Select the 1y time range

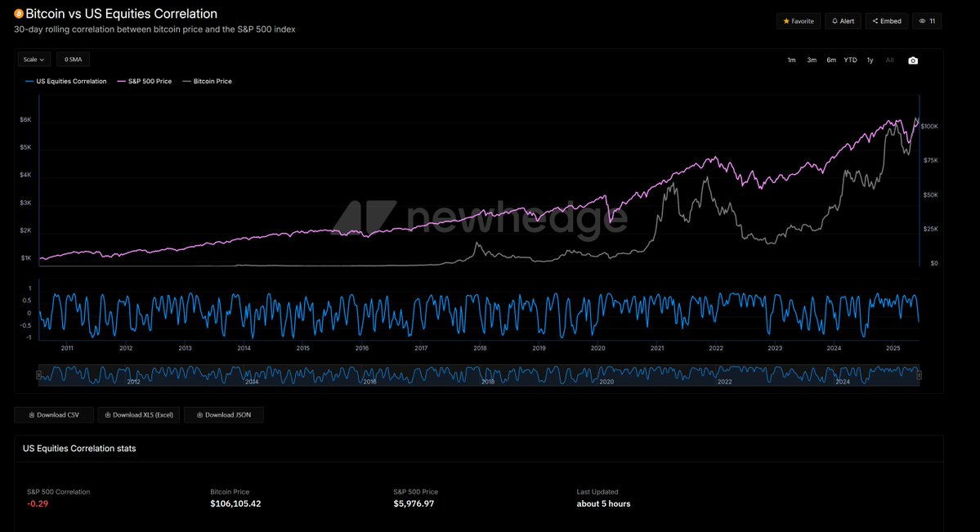[870, 60]
